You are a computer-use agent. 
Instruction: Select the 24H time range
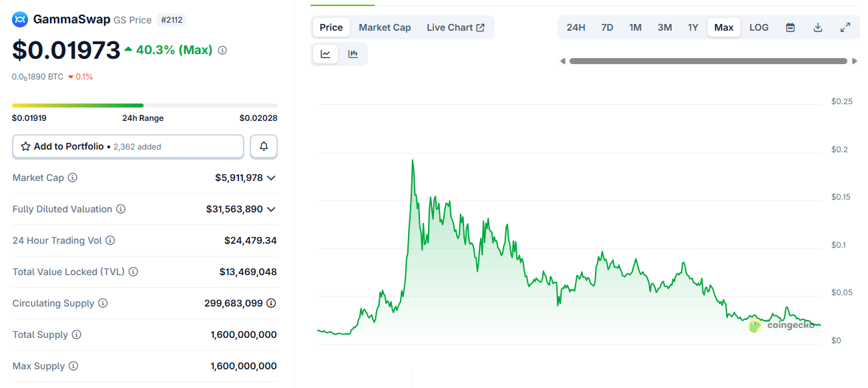point(576,27)
